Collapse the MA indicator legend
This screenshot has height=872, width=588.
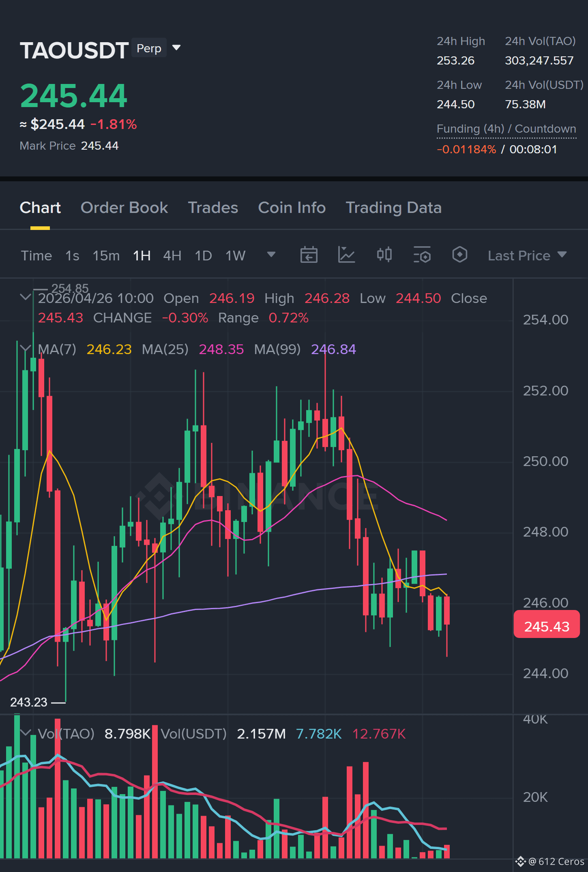[26, 348]
